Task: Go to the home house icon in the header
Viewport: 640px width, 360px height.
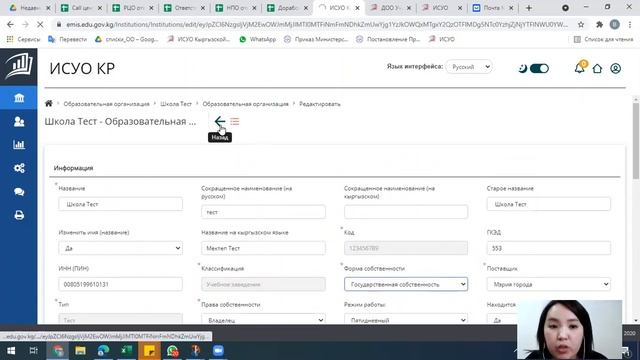Action: click(597, 69)
